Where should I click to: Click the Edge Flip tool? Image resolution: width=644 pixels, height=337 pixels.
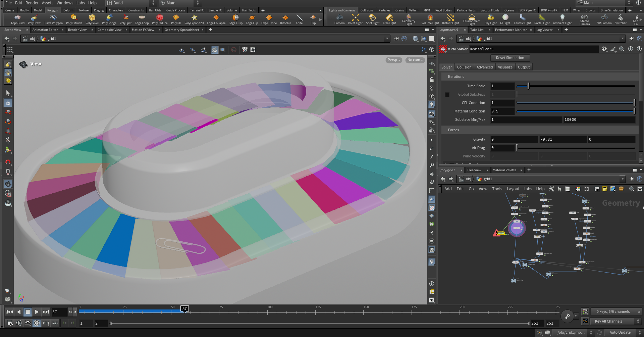252,19
